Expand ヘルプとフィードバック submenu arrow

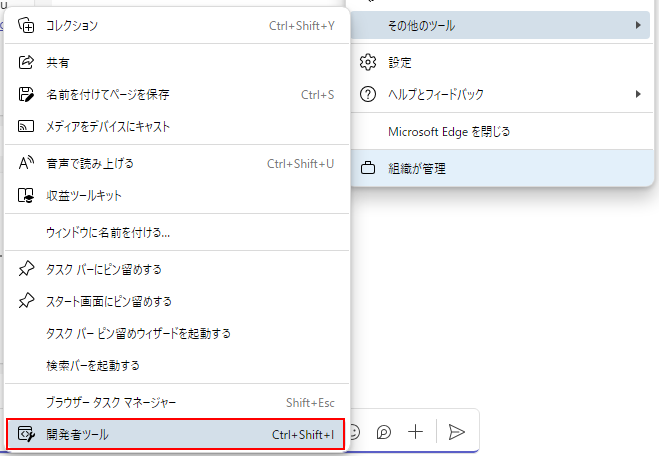pos(638,94)
